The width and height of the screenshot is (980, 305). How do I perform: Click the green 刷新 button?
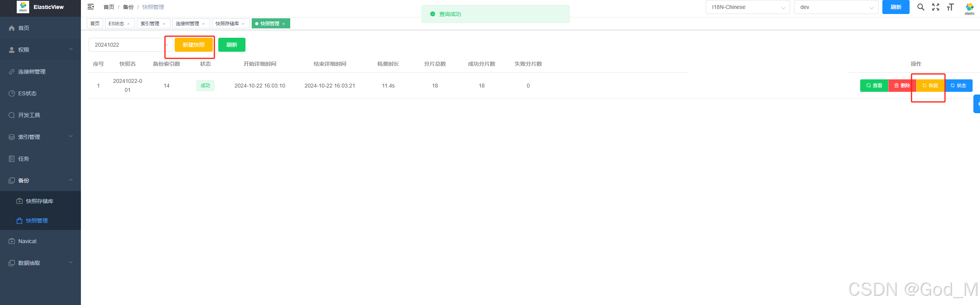[x=232, y=45]
